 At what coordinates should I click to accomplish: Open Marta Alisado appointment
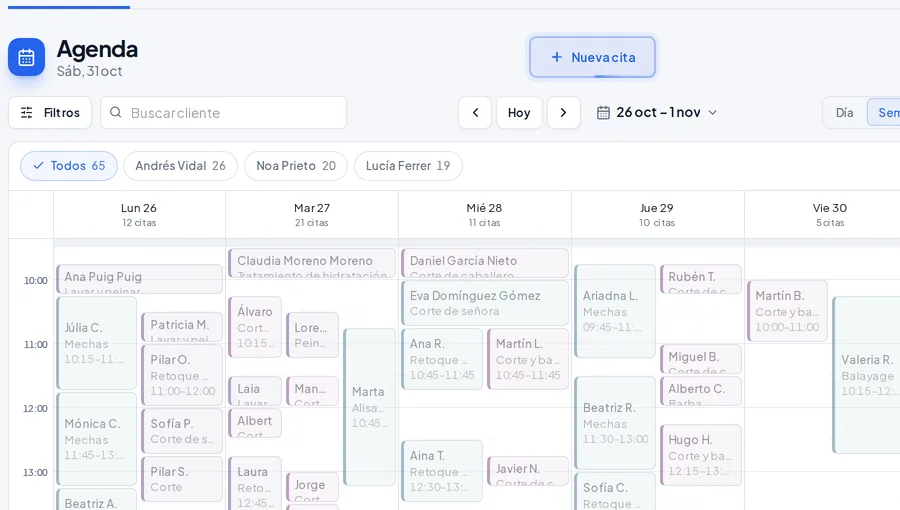370,407
